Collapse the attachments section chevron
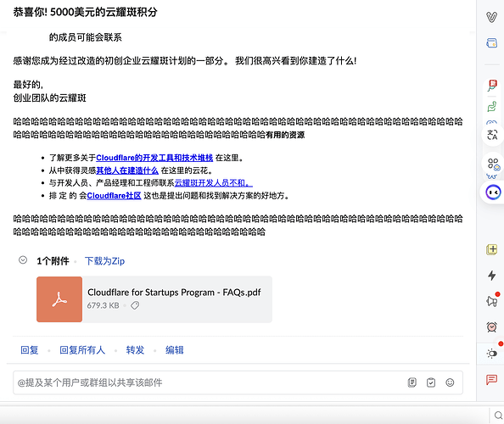This screenshot has height=424, width=504. pos(23,259)
